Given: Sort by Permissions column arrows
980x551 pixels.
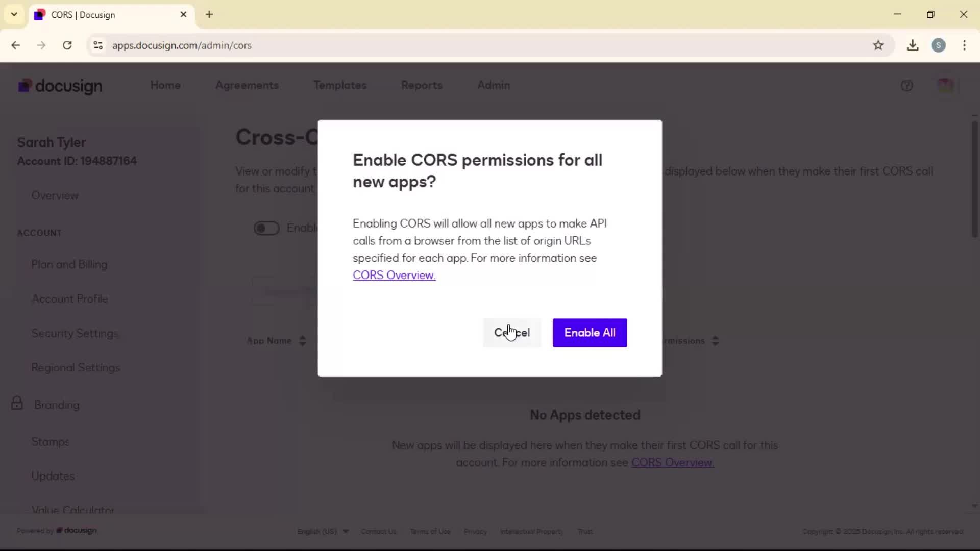Looking at the screenshot, I should coord(715,341).
